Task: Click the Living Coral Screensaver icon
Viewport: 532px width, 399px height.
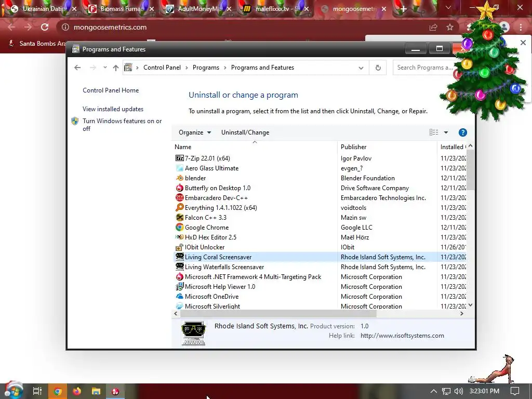Action: (179, 257)
